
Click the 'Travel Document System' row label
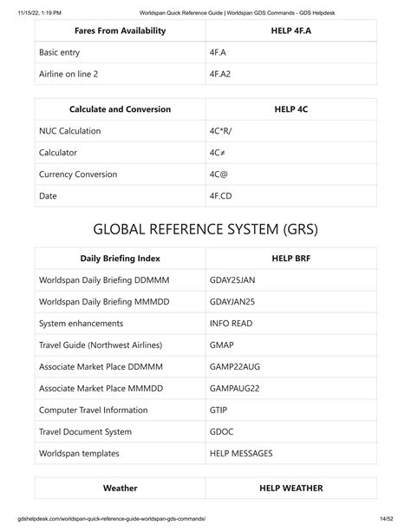[x=85, y=432]
